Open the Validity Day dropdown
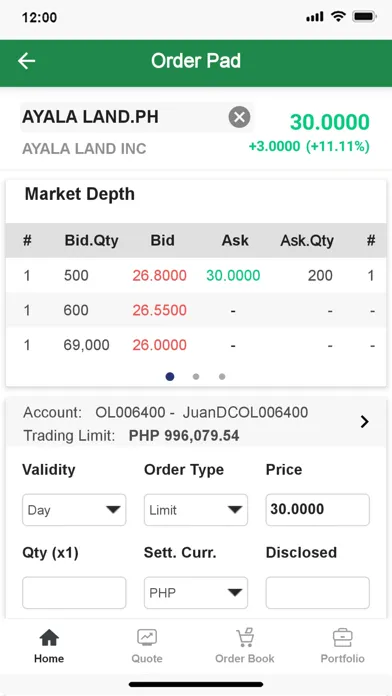 74,510
